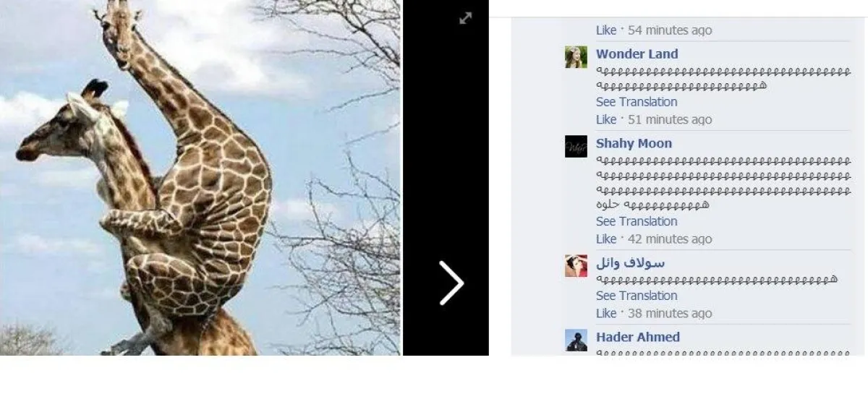Like Wonder Land's comment
This screenshot has height=407, width=868.
tap(606, 120)
